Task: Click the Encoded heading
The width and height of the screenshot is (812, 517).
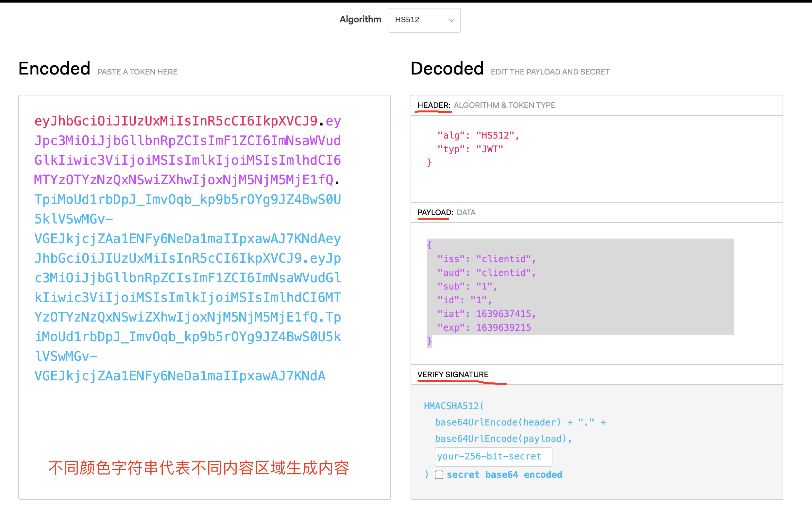Action: [54, 69]
